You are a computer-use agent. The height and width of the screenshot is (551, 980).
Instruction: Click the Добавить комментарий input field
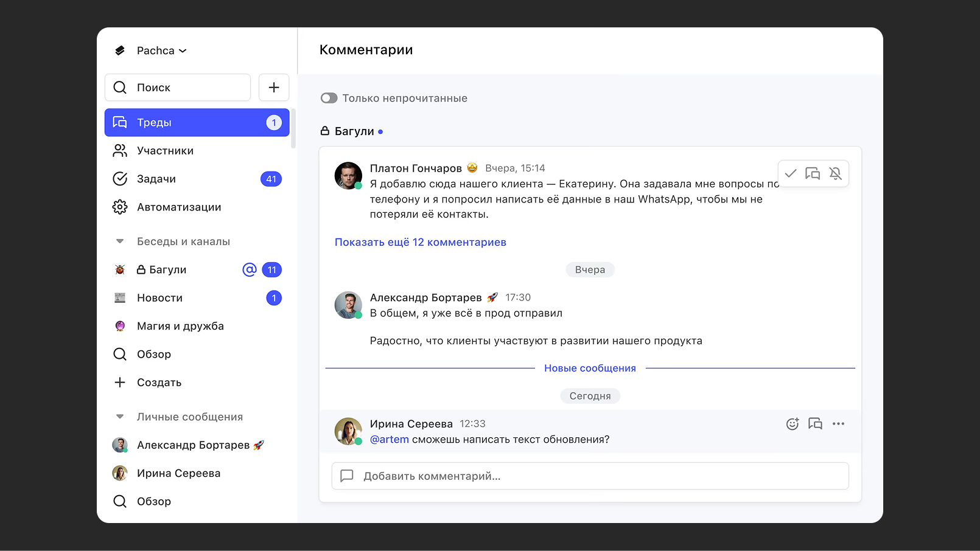(x=590, y=476)
